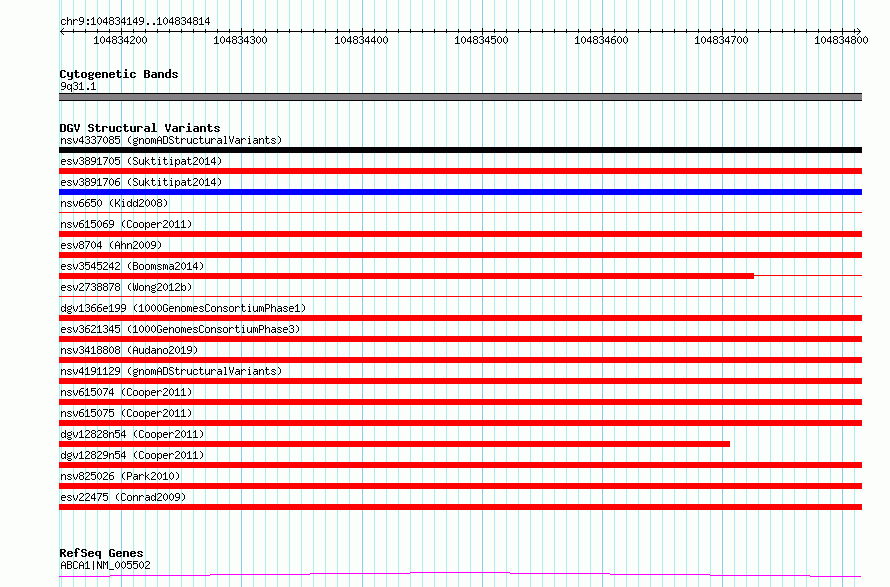The height and width of the screenshot is (587, 890).
Task: Click the red nsv615069 variant bar
Action: (460, 234)
